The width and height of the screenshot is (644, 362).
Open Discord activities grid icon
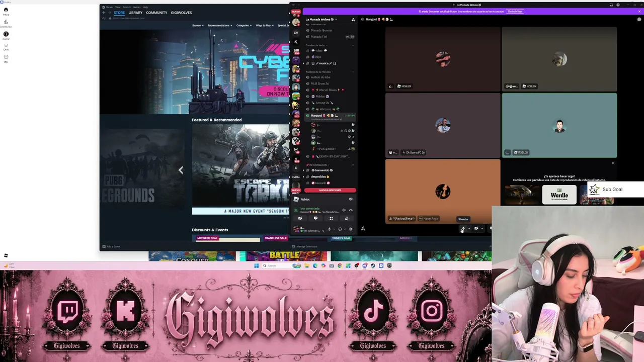click(331, 218)
